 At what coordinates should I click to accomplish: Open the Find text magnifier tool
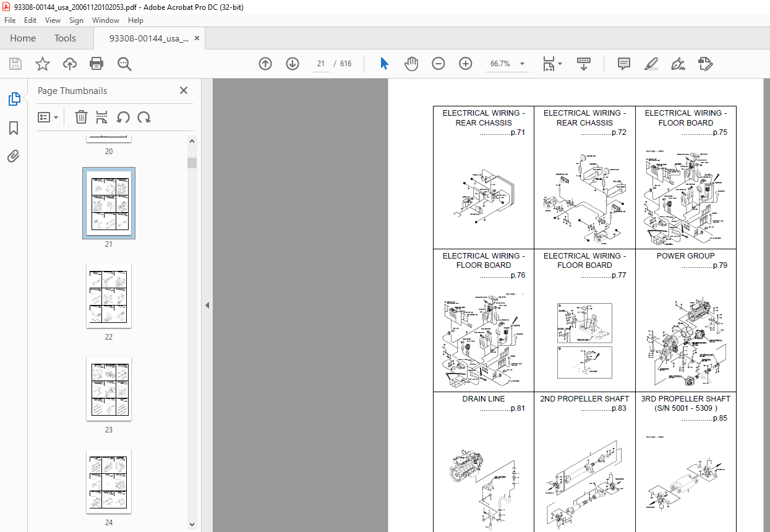pyautogui.click(x=124, y=64)
